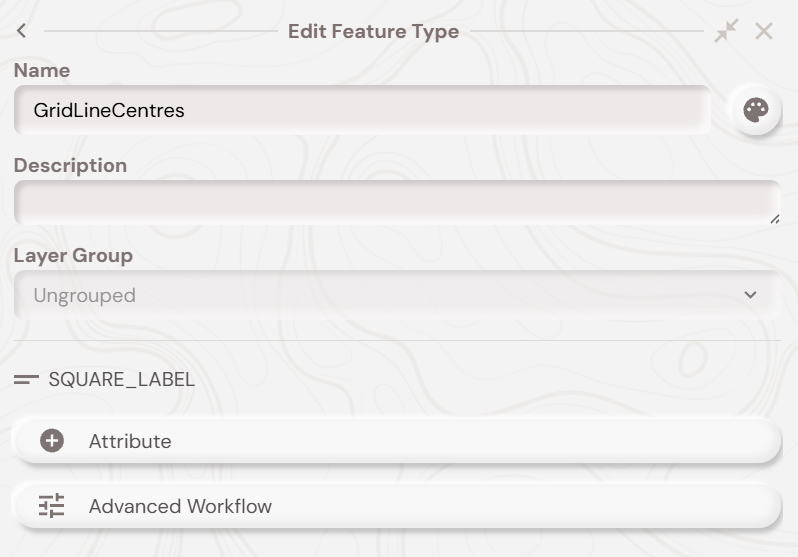Expand Layer Group using the chevron arrow
This screenshot has width=798, height=557.
click(x=751, y=295)
